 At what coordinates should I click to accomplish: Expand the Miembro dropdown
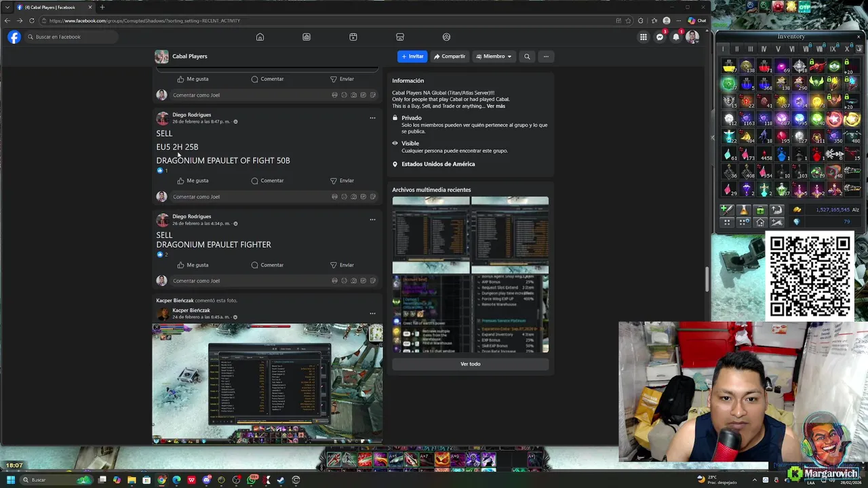click(494, 56)
